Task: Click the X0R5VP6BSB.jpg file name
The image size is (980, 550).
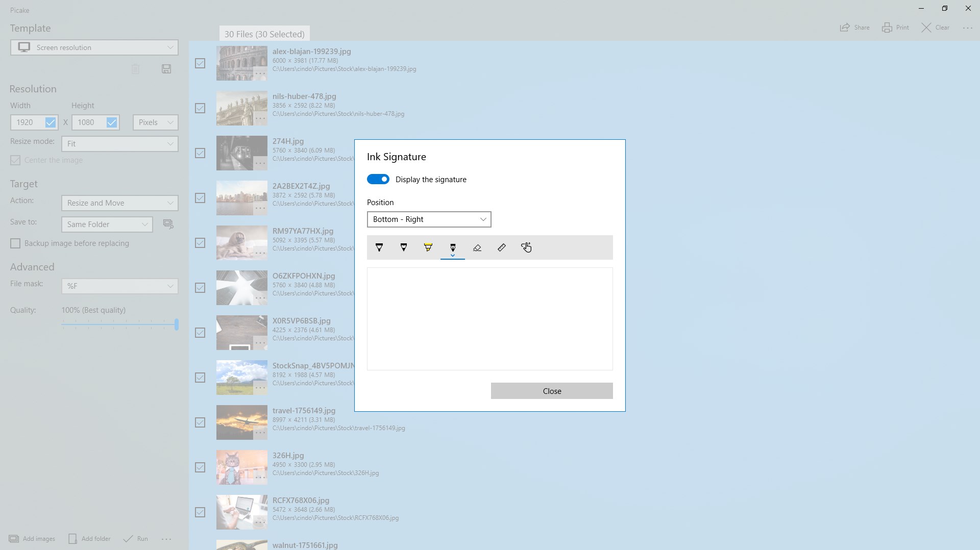Action: click(x=302, y=320)
